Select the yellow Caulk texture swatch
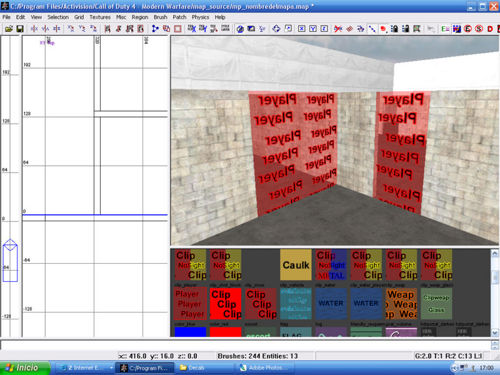 [x=296, y=265]
